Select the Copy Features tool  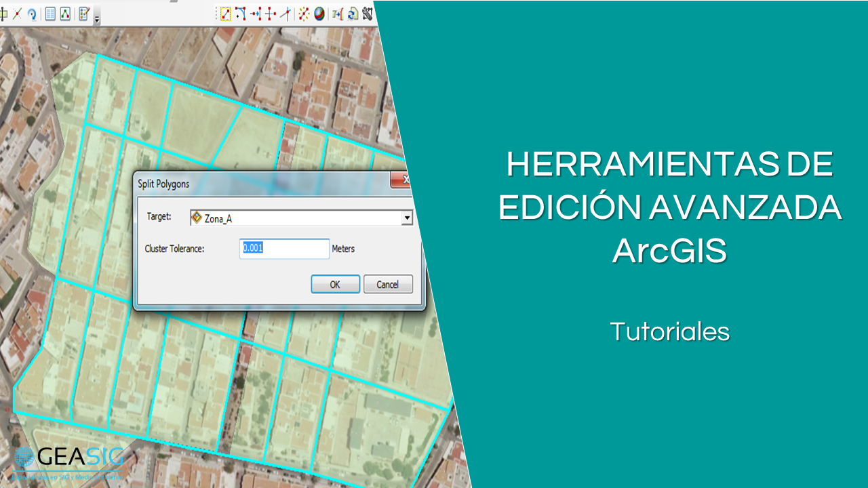point(226,14)
